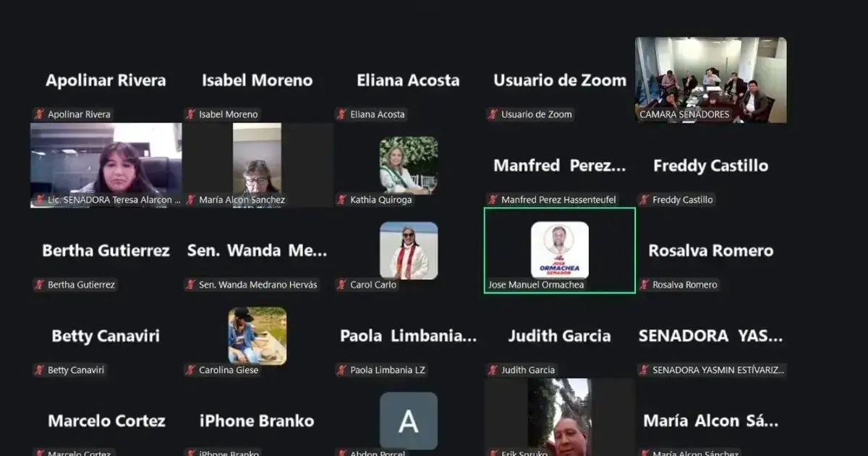Screen dimensions: 868x456
Task: Click the mic-muted icon next to Judith Garcia
Action: click(495, 369)
